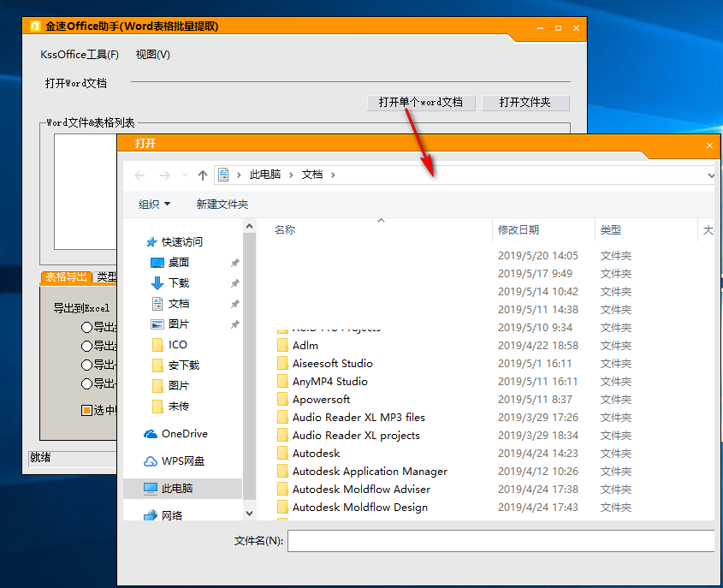Click the Adlm folder icon
The width and height of the screenshot is (723, 588).
282,346
